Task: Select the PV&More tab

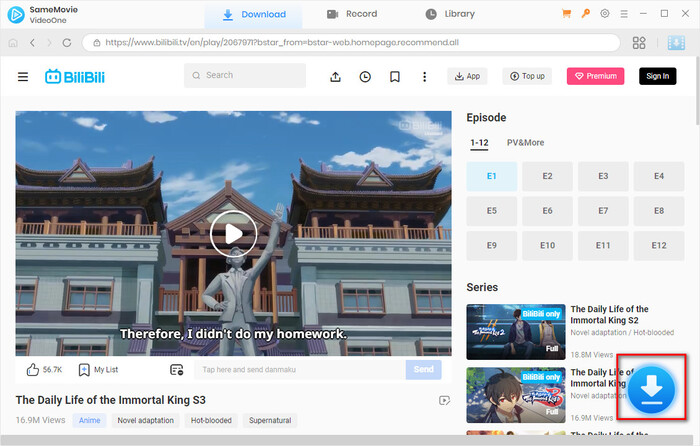Action: (525, 143)
